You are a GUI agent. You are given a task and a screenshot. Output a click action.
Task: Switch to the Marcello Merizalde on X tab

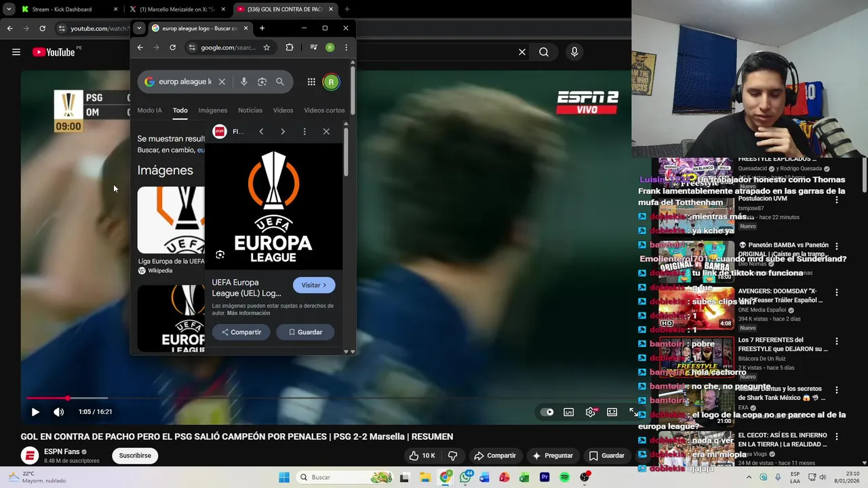(x=177, y=9)
